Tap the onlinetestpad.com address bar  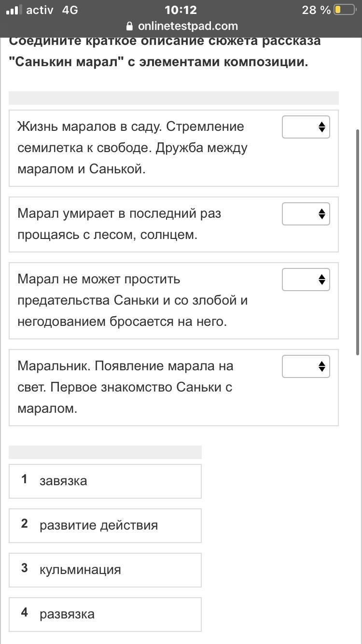(x=187, y=26)
